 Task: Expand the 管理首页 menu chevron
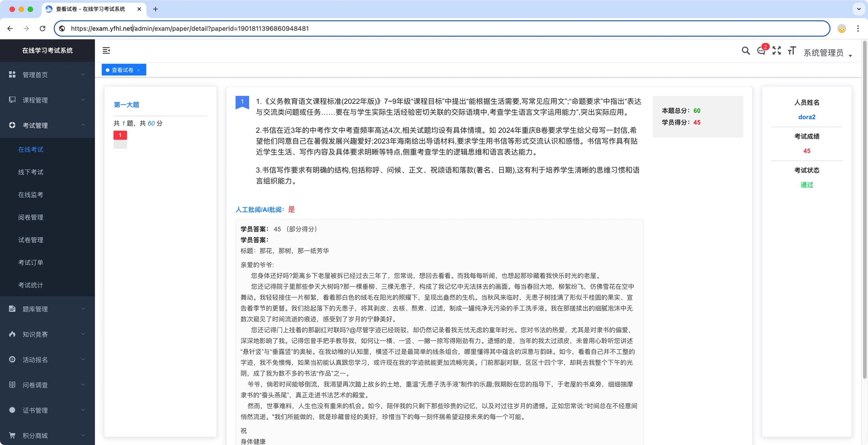coord(83,75)
